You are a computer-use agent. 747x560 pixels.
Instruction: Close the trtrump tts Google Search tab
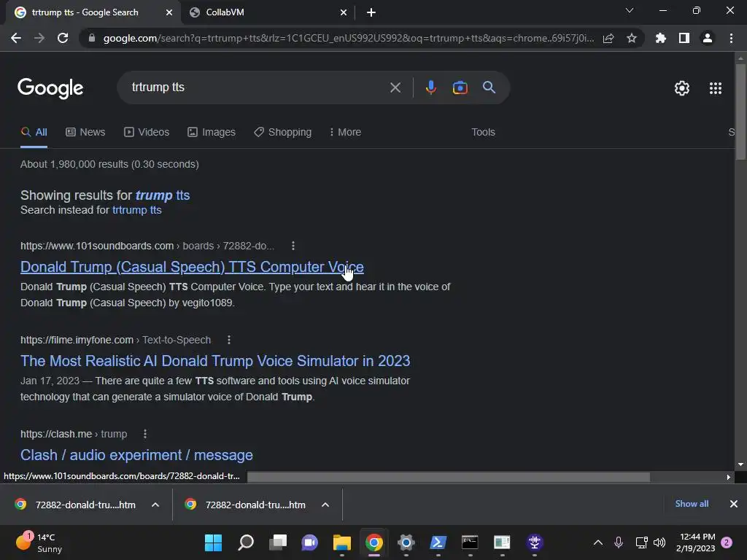coord(169,12)
